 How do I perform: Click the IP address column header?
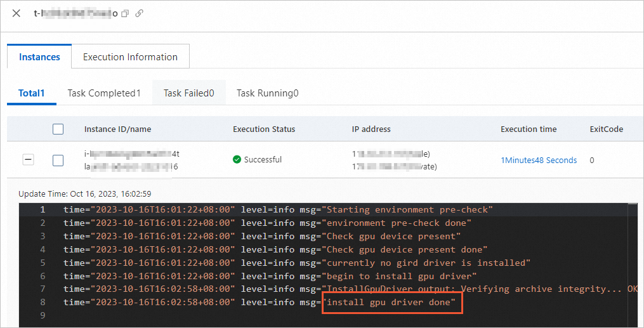pos(371,129)
